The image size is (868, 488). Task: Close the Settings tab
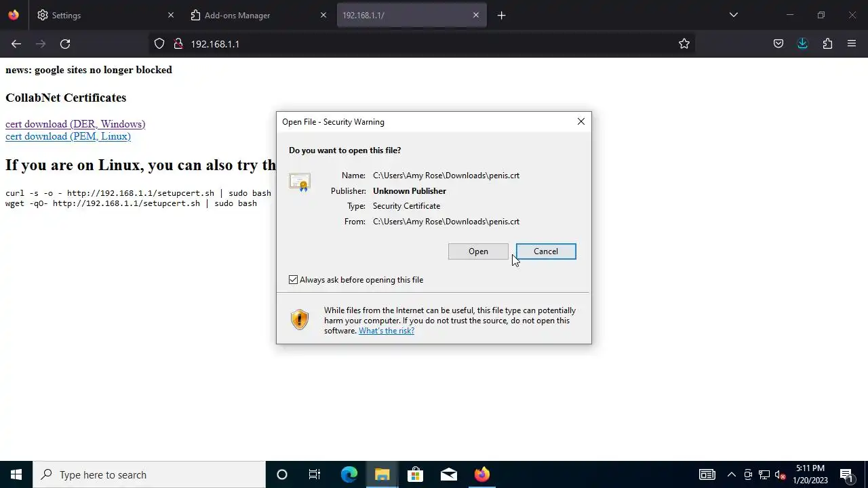coord(171,15)
